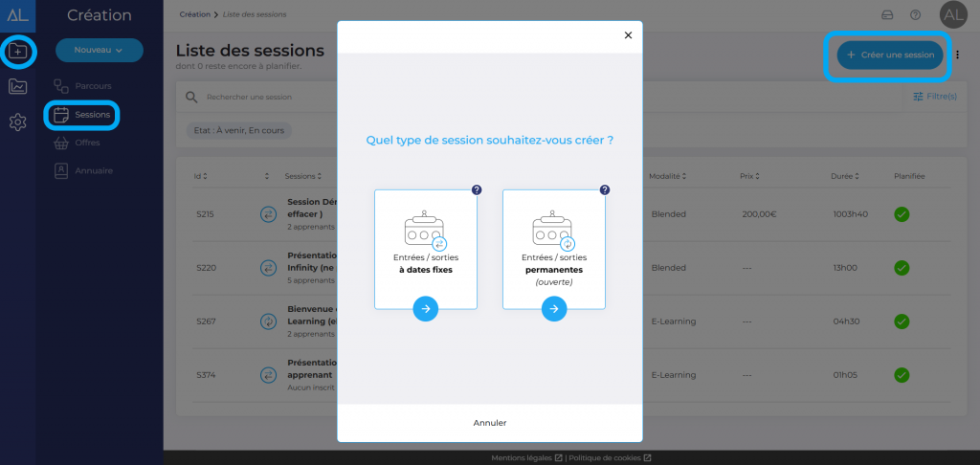Viewport: 980px width, 465px height.
Task: Open the Mentions légales link
Action: (526, 457)
